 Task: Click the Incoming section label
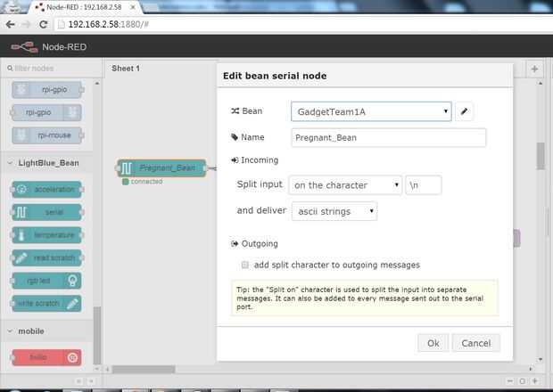coord(254,160)
